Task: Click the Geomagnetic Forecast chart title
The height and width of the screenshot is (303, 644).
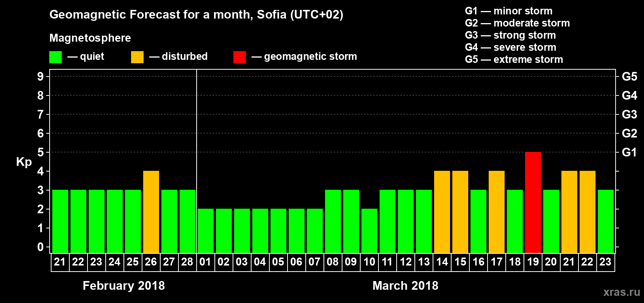Action: pyautogui.click(x=196, y=15)
